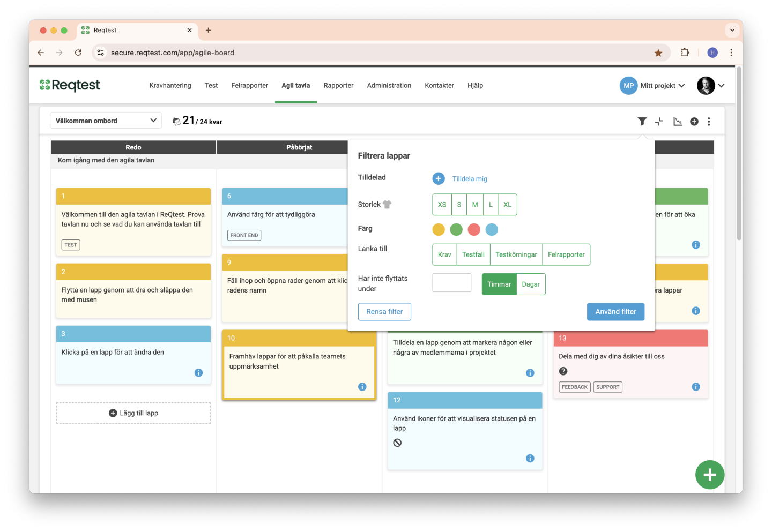Click the Har inte flyttats under input
772x532 pixels.
click(x=452, y=283)
